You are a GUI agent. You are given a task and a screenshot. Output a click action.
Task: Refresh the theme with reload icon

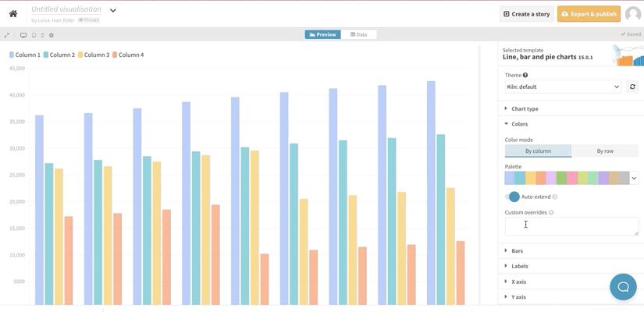[x=632, y=87]
